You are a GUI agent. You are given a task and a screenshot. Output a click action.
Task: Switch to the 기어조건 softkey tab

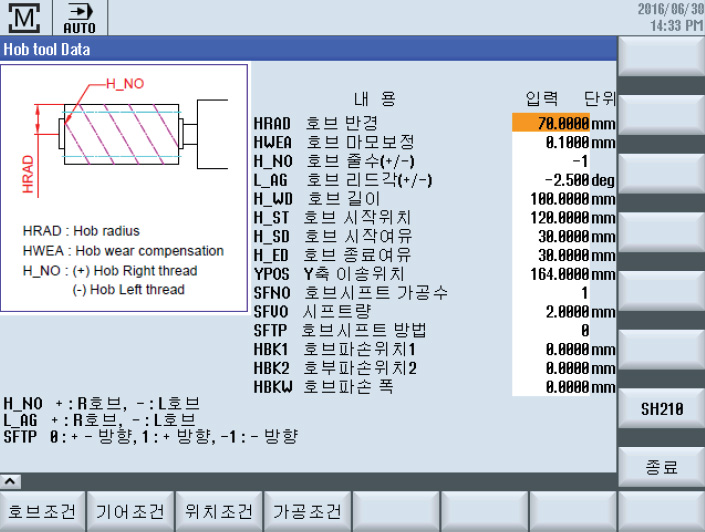tap(131, 512)
